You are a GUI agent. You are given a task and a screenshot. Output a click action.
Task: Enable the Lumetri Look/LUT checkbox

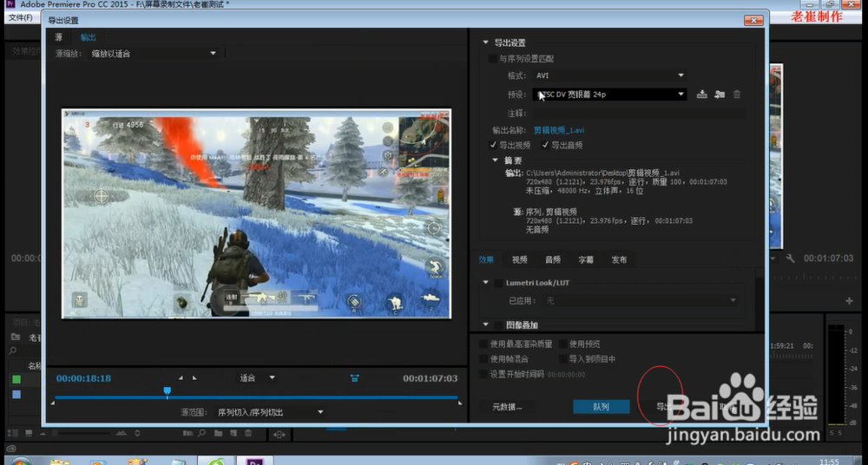coord(499,283)
